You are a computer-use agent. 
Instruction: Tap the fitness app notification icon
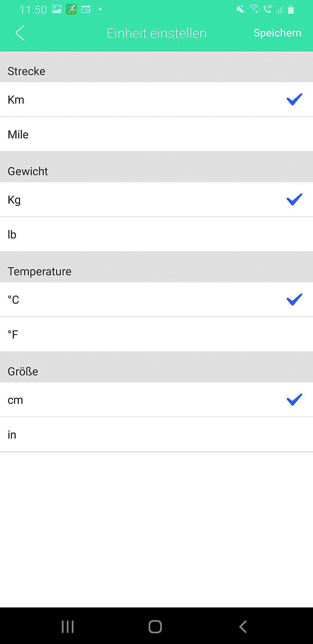(71, 10)
